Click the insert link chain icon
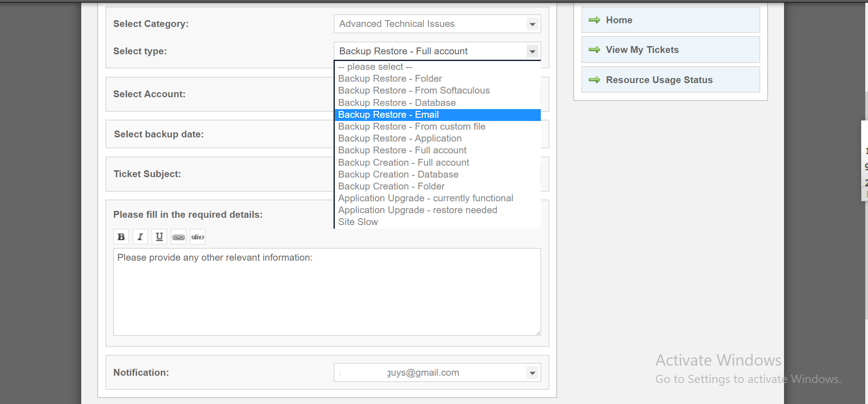This screenshot has height=404, width=868. (x=178, y=237)
